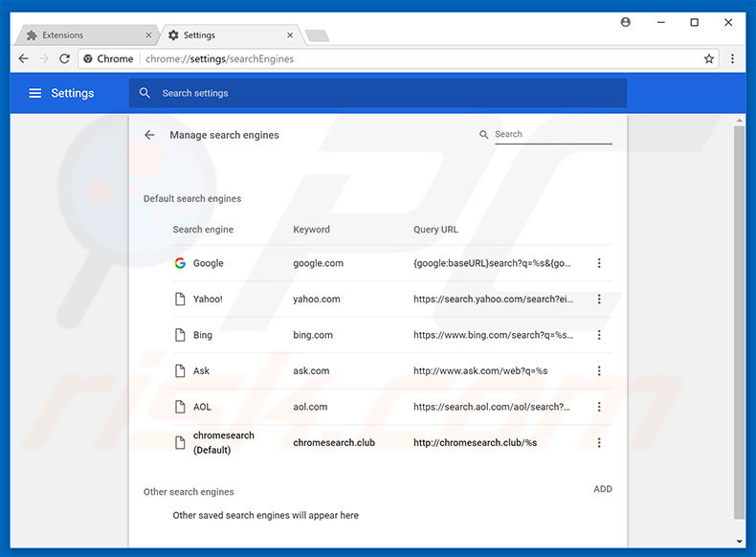Select the AOL engine name
The image size is (756, 557).
pos(202,407)
